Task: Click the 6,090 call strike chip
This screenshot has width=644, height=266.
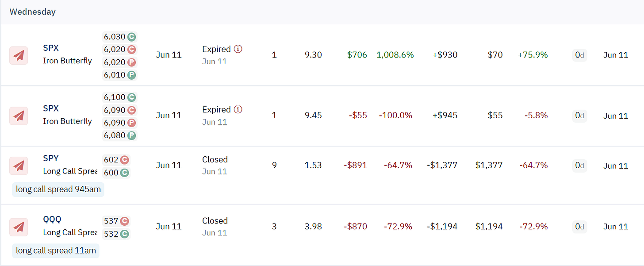Action: [119, 110]
